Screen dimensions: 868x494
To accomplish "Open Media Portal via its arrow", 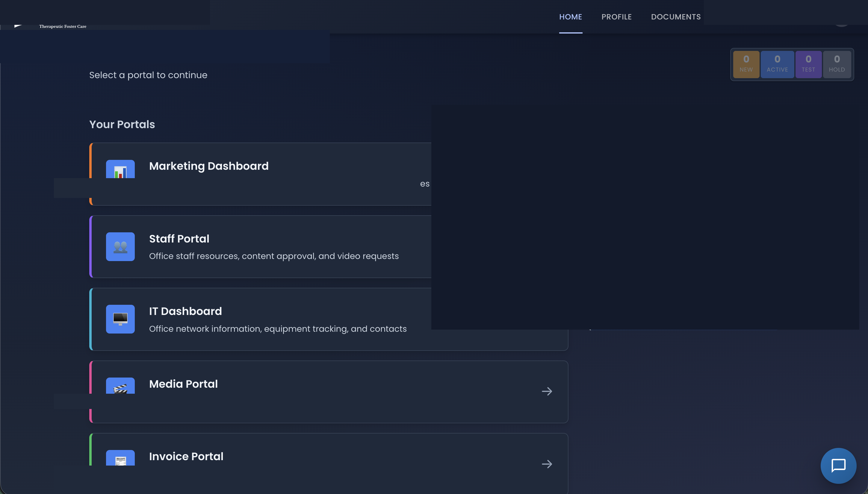I will [547, 391].
